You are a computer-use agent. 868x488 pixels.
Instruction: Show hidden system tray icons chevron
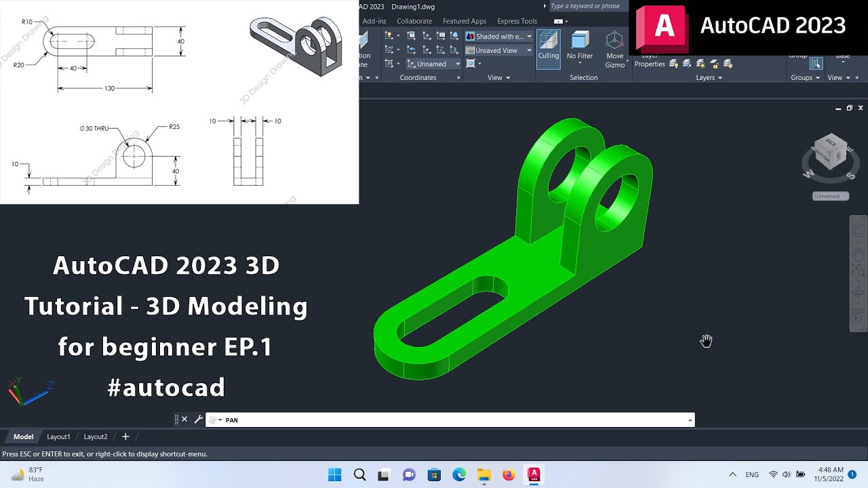[x=732, y=474]
